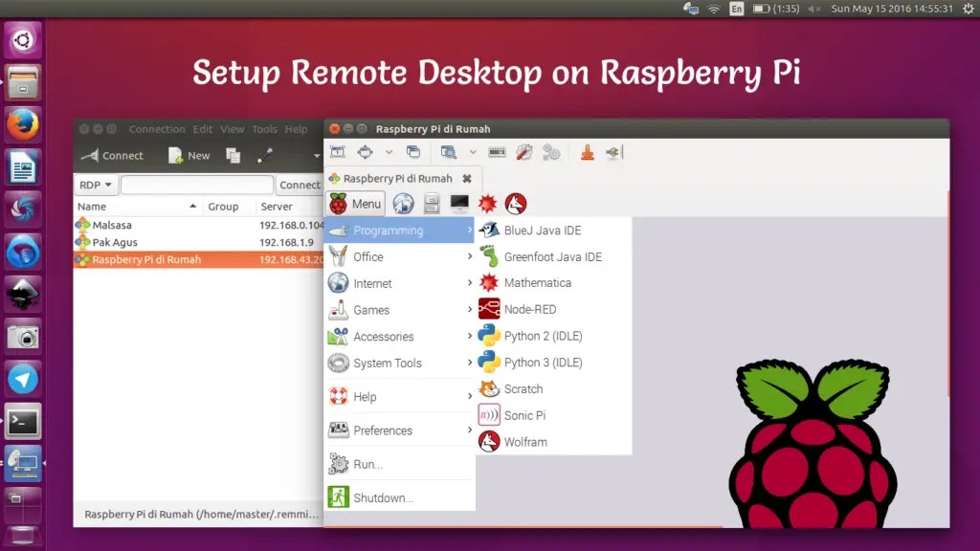Open remote connection preferences via the wrench icon
Viewport: 980px width, 551px height.
[x=523, y=151]
